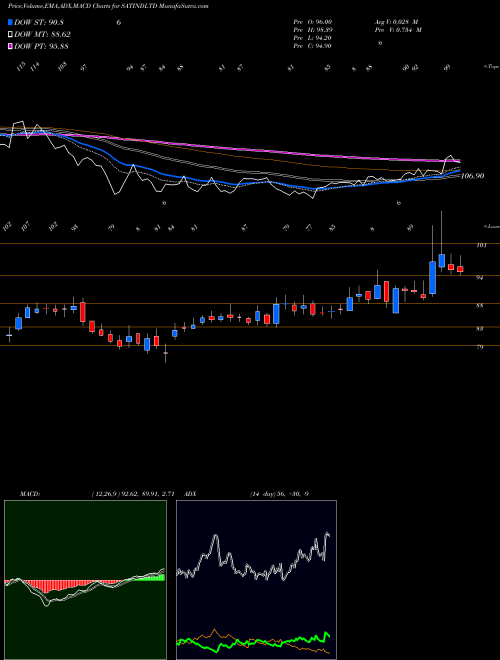Click the ADX values "(14 day) 56, +30, -9"
Viewport: 500px width, 660px height.
(279, 493)
